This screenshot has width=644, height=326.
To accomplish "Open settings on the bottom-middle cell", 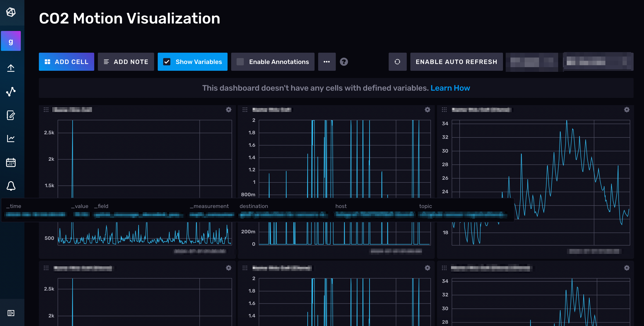I will [x=428, y=268].
